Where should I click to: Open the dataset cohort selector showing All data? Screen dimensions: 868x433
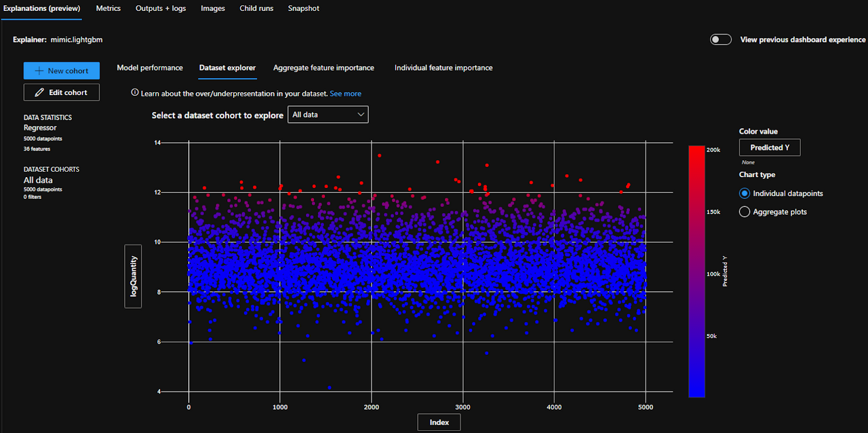click(x=328, y=114)
